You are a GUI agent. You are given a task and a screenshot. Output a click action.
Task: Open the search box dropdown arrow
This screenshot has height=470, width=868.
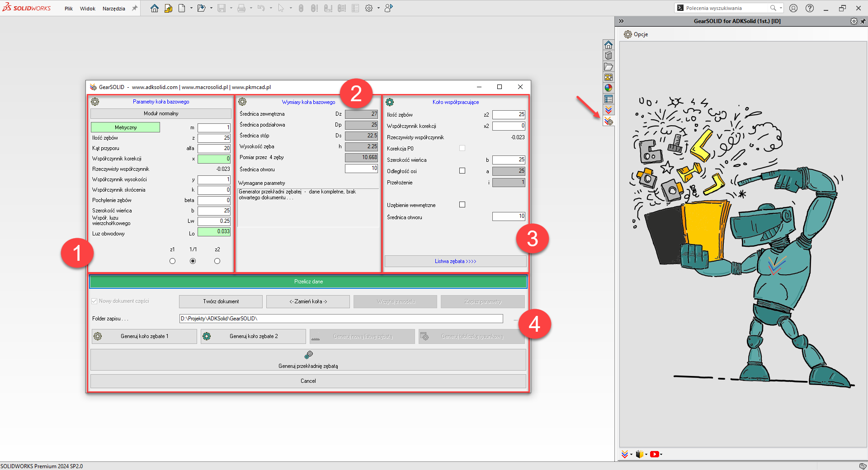(x=781, y=8)
